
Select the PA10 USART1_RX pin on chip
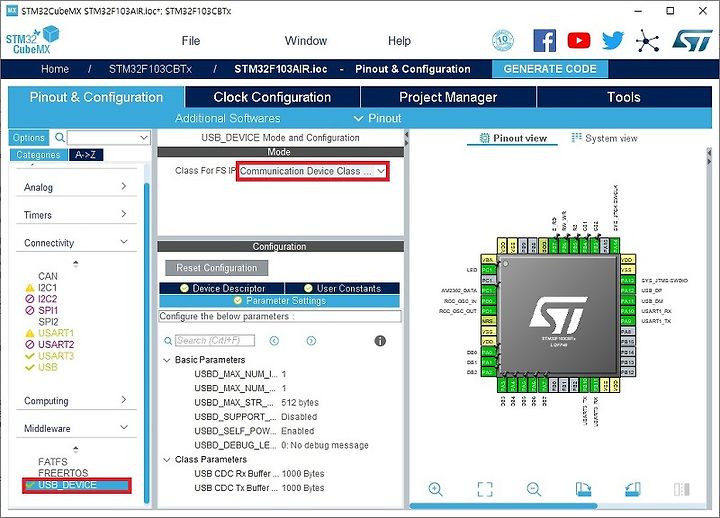click(627, 311)
